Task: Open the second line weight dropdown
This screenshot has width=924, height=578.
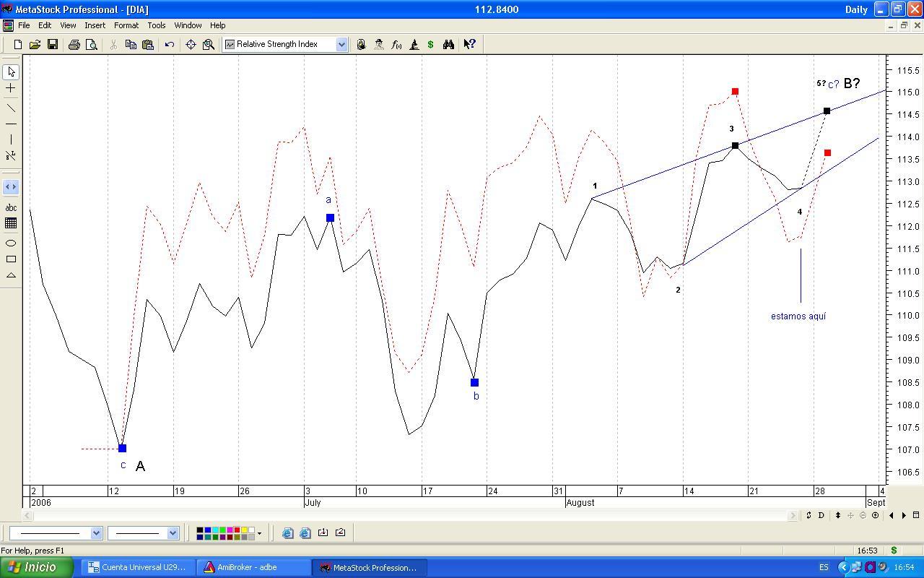Action: [173, 533]
